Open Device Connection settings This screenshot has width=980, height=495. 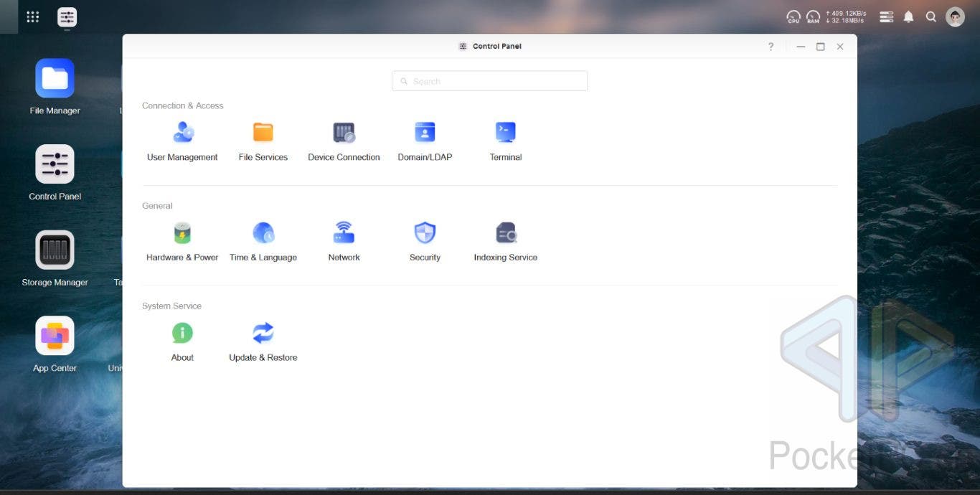[344, 141]
